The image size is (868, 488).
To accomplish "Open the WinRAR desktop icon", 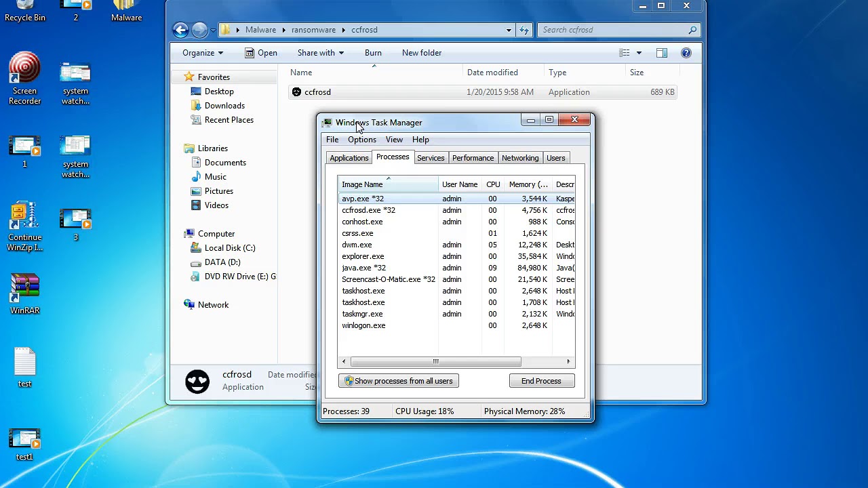I will tap(25, 293).
